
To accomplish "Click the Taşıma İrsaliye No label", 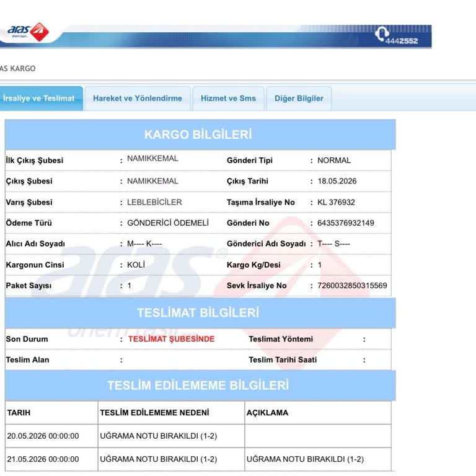I will click(x=261, y=202).
